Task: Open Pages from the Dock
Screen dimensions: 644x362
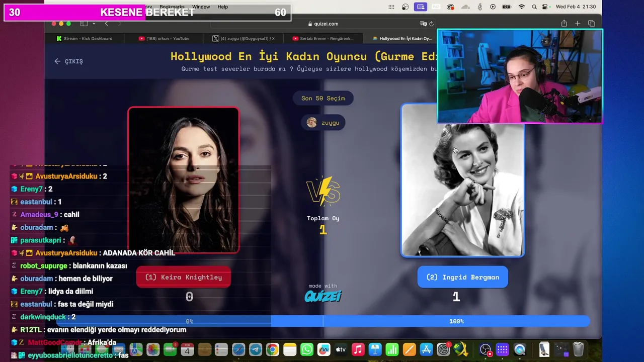Action: tap(409, 349)
